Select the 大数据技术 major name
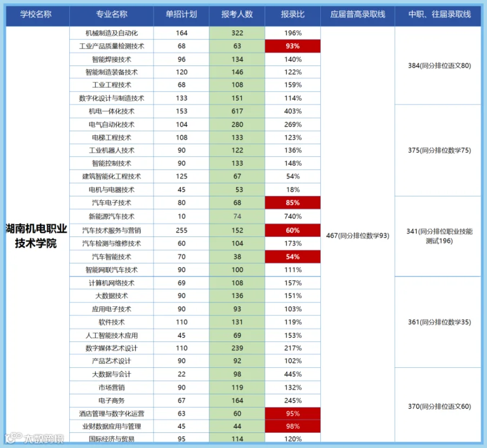The height and width of the screenshot is (448, 487). pyautogui.click(x=111, y=295)
